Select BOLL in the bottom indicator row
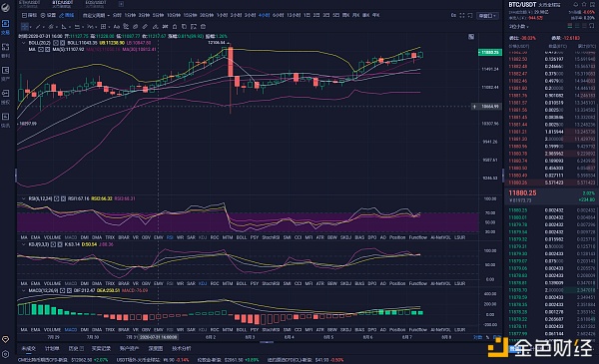The height and width of the screenshot is (364, 599). tap(242, 330)
